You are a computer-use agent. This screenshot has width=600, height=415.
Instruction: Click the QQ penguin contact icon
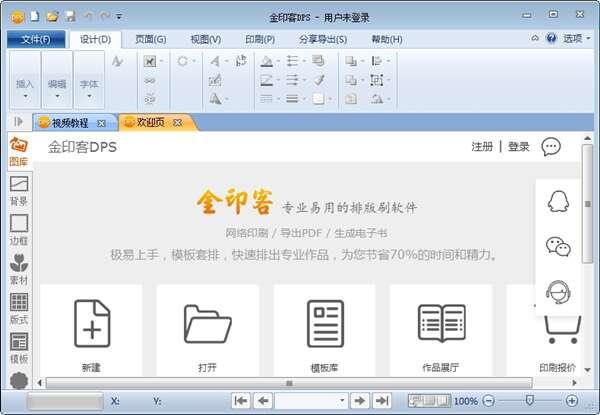(x=557, y=201)
